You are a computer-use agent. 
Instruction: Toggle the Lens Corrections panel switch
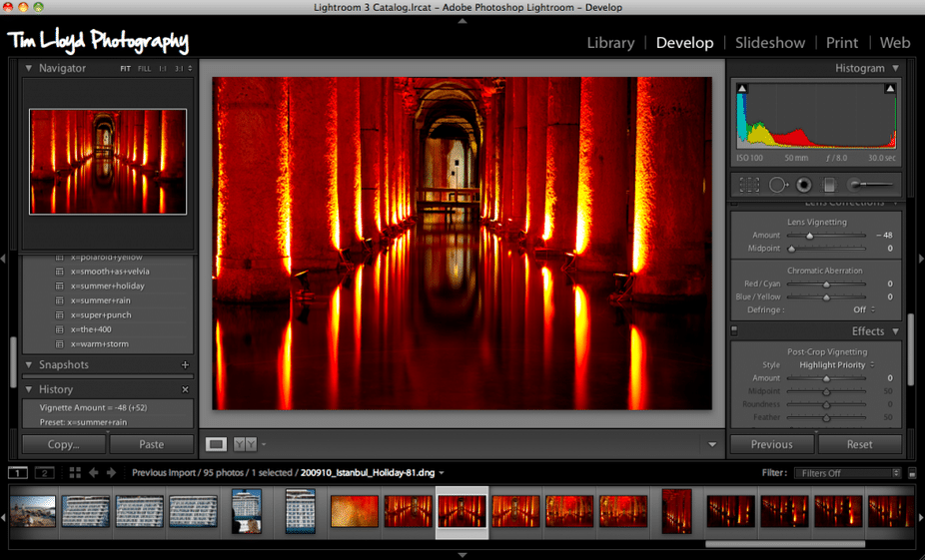click(x=734, y=204)
